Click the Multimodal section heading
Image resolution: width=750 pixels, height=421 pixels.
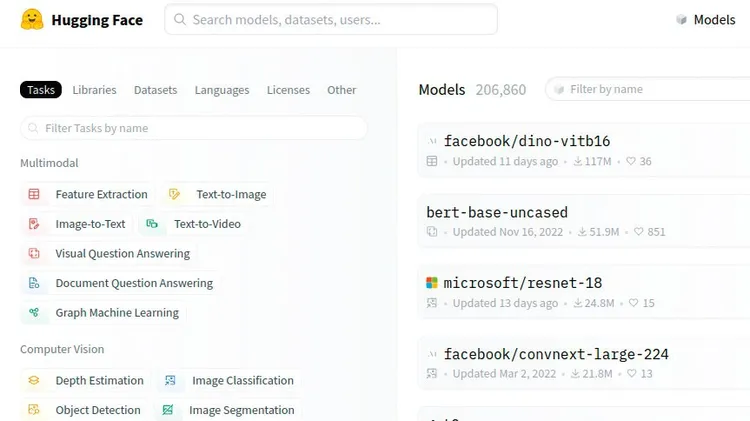point(49,163)
